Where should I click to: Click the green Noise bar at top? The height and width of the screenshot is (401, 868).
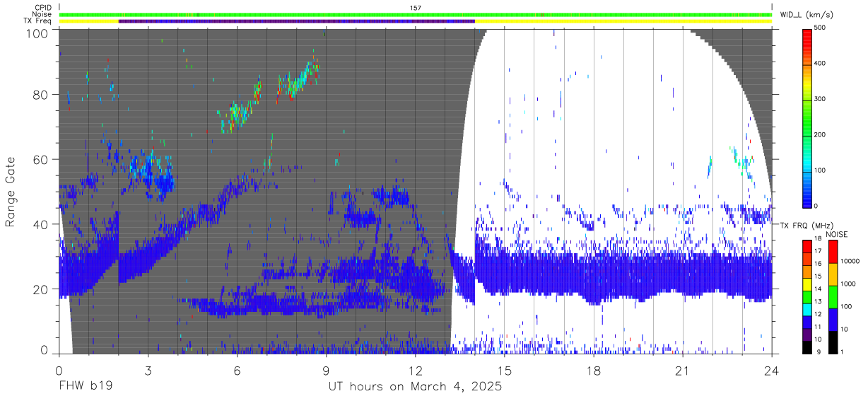[x=416, y=14]
